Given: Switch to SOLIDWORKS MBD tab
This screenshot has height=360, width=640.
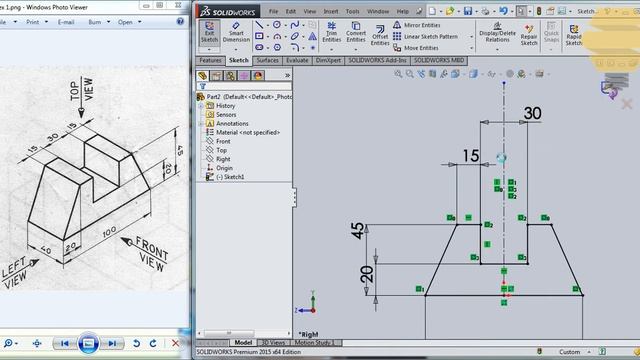Looking at the screenshot, I should (x=439, y=60).
